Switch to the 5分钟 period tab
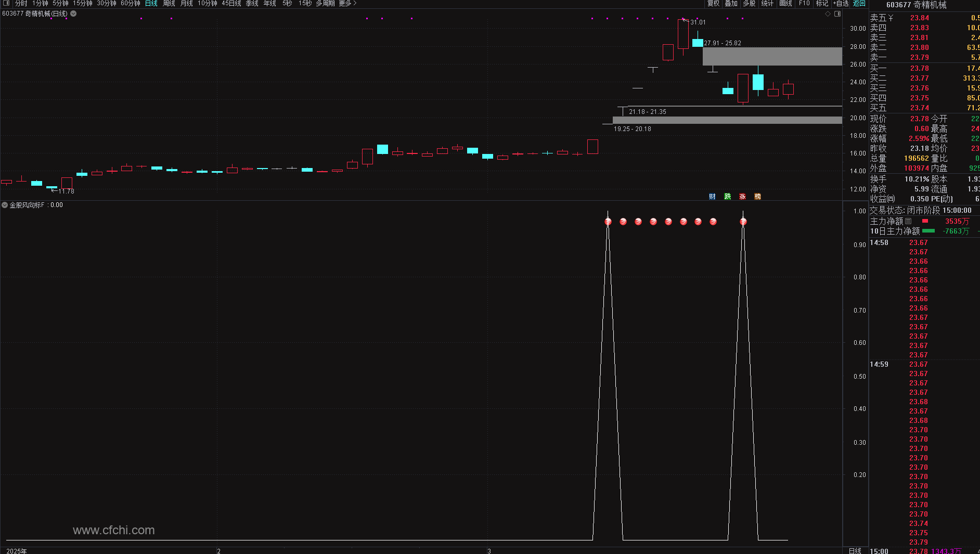Screen dimensions: 980x554 (60, 3)
